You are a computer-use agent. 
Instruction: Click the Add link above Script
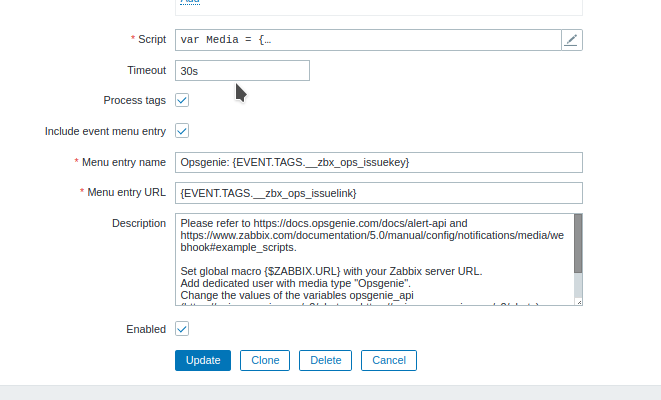coord(190,2)
